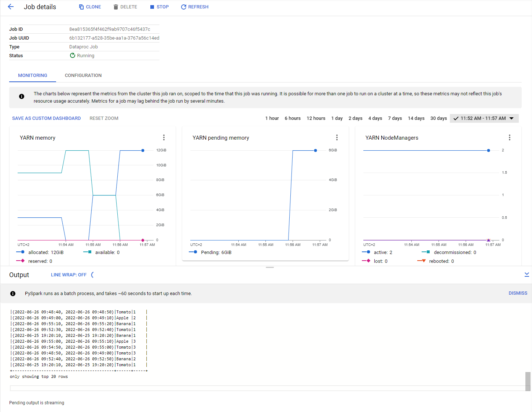Dismiss the PySpark startup notice

(x=518, y=293)
